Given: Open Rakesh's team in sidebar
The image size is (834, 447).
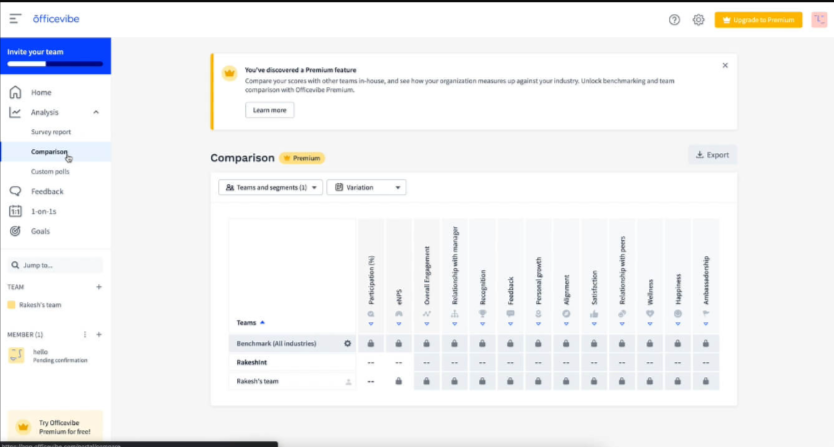Looking at the screenshot, I should pyautogui.click(x=40, y=305).
